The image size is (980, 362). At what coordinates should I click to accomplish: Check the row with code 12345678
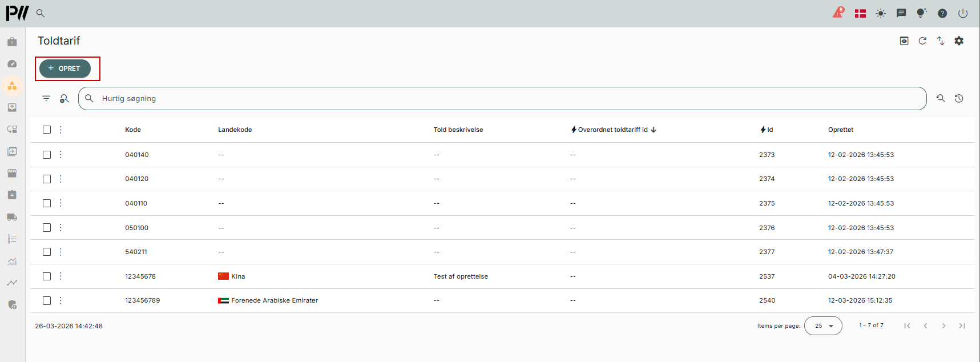coord(47,276)
